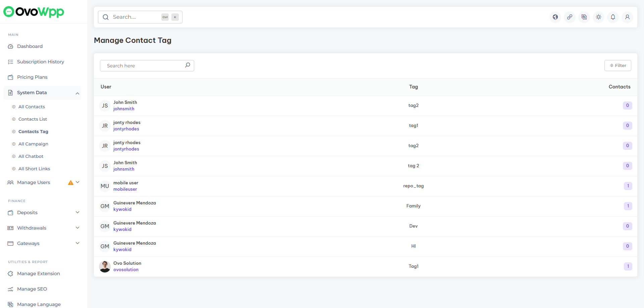
Task: Click the globe icon in top bar
Action: click(555, 17)
